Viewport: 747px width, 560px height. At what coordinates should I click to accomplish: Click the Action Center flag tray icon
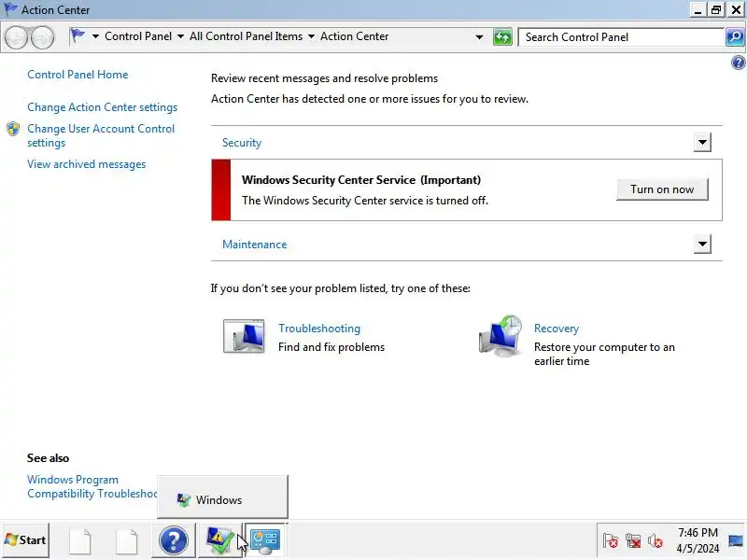[611, 541]
